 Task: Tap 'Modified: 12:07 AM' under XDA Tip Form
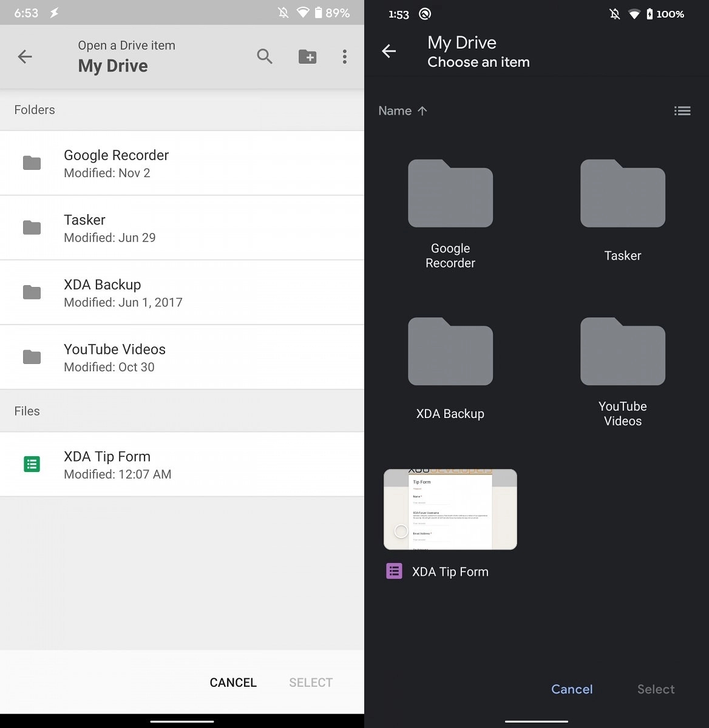tap(118, 474)
